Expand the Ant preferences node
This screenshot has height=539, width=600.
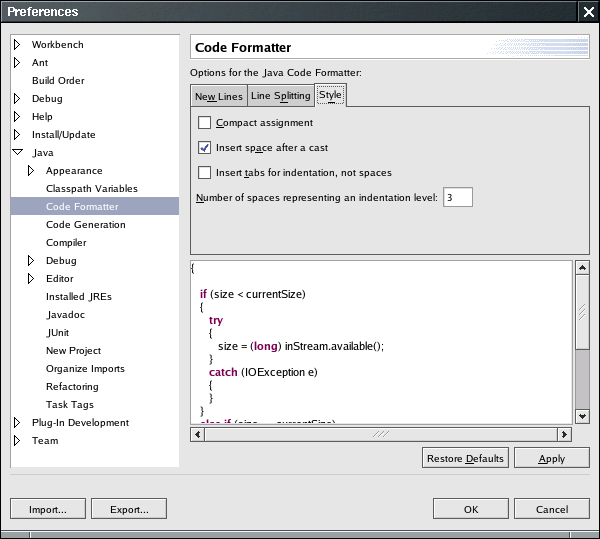point(17,62)
